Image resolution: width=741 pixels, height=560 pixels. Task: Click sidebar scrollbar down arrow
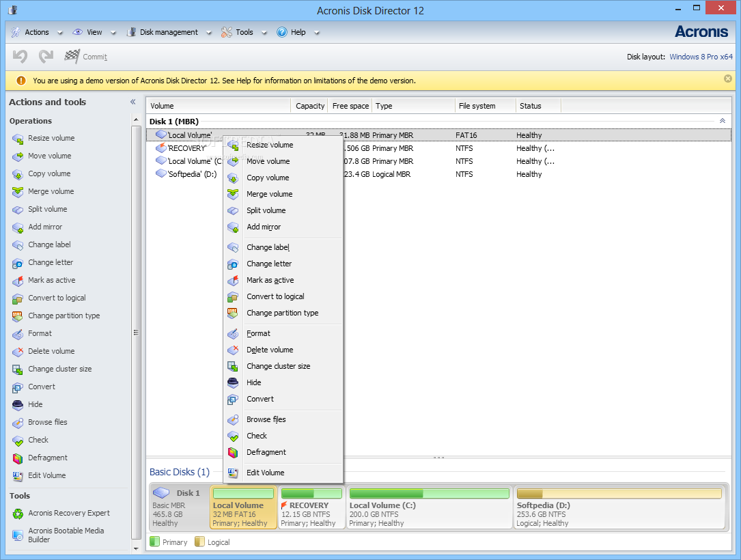pyautogui.click(x=136, y=548)
